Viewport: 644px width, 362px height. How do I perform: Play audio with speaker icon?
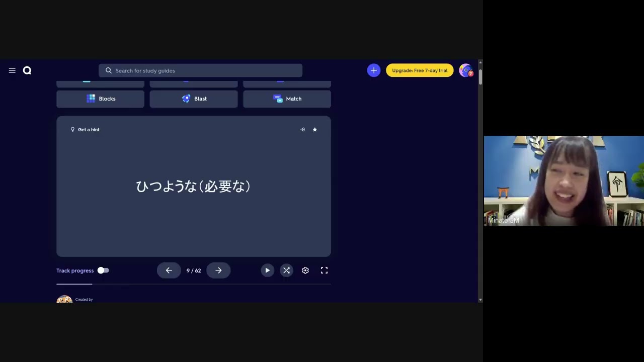[302, 130]
